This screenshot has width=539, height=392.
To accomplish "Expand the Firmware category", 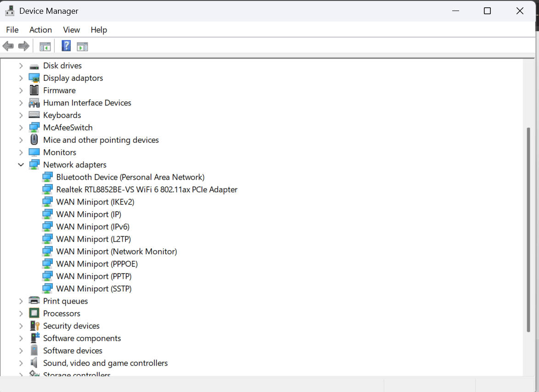I will click(21, 90).
